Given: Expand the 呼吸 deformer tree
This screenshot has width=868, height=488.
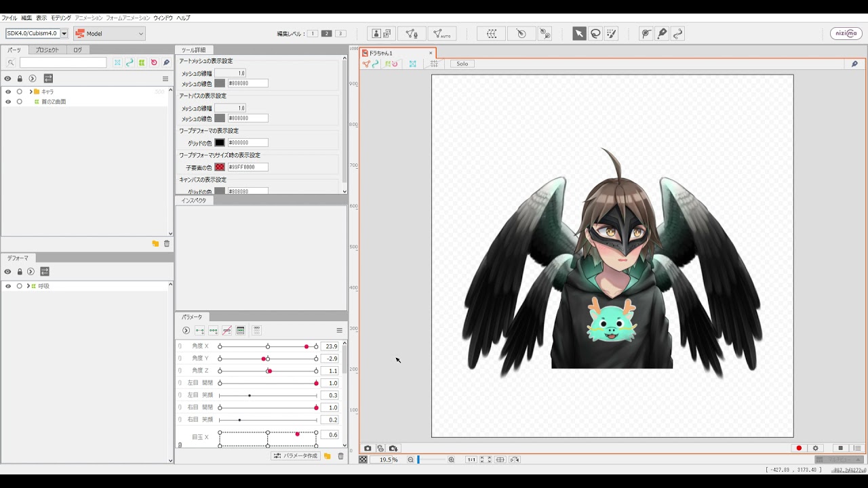Looking at the screenshot, I should (x=28, y=286).
